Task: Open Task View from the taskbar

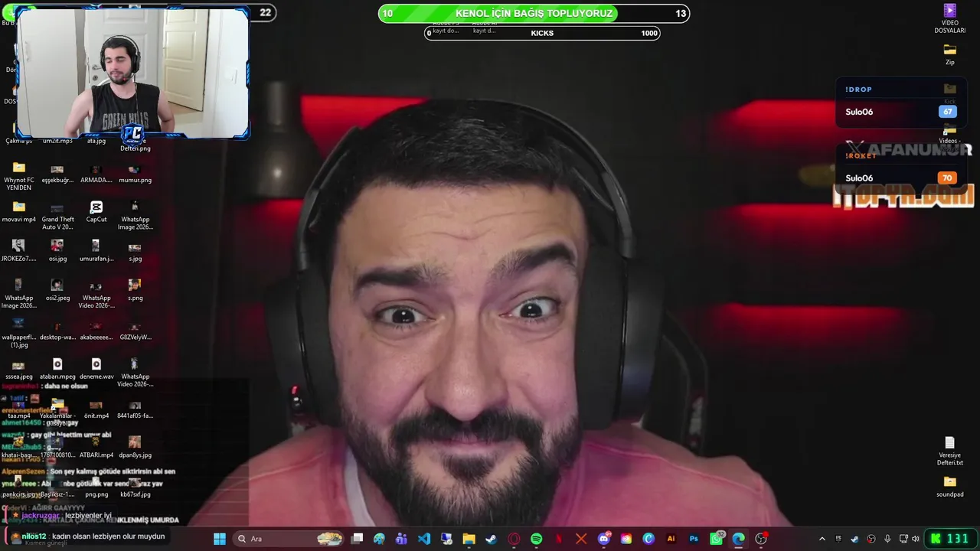Action: point(357,539)
